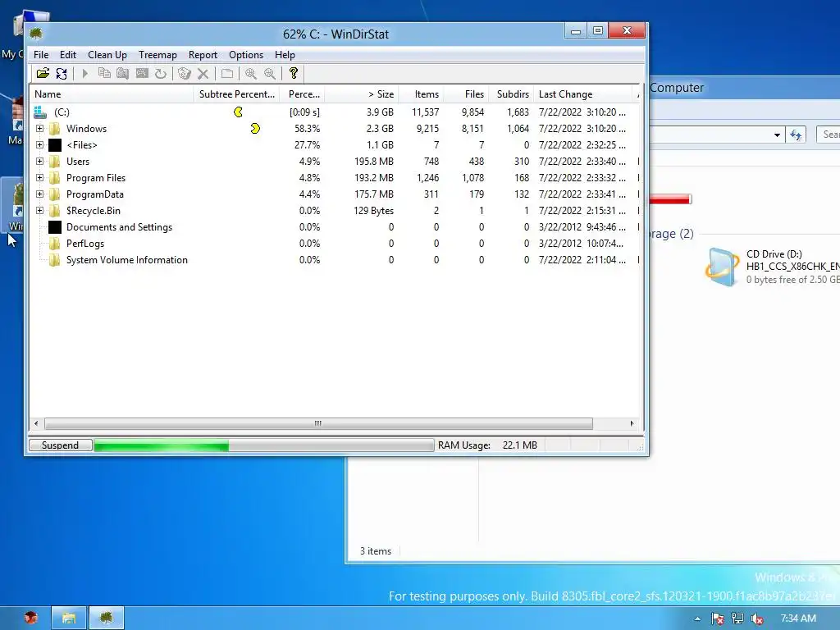Click the WinDirStat tree icon in title bar
This screenshot has width=840, height=630.
[36, 34]
